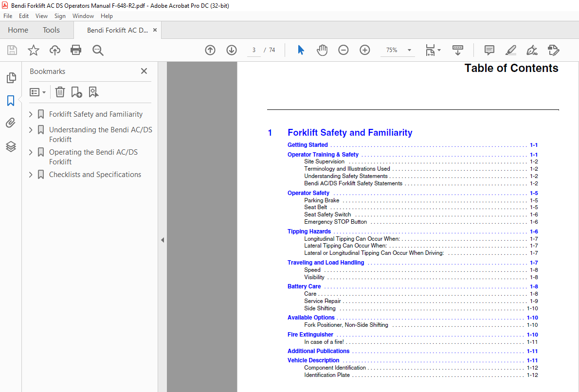Viewport: 579px width, 392px height.
Task: Open the Find text search tool
Action: pyautogui.click(x=98, y=50)
